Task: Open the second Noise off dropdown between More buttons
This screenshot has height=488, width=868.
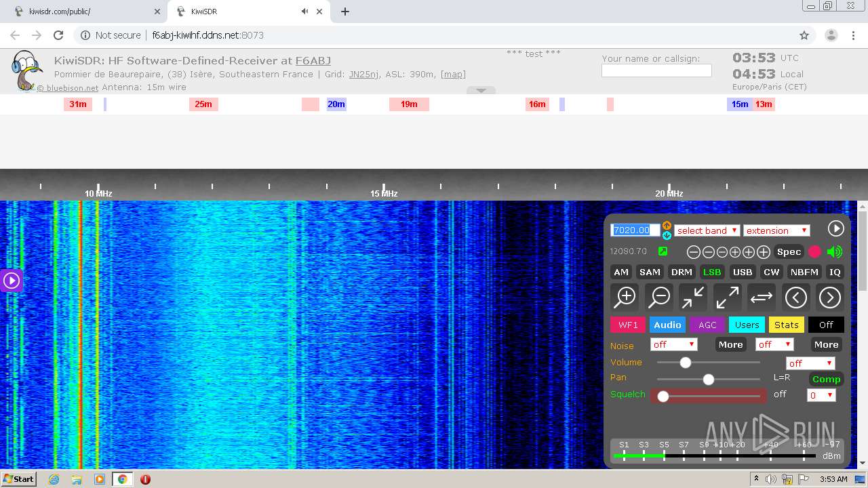Action: coord(774,344)
